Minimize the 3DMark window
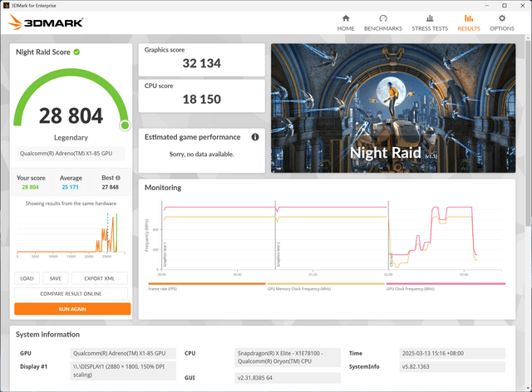This screenshot has width=532, height=392. click(487, 6)
